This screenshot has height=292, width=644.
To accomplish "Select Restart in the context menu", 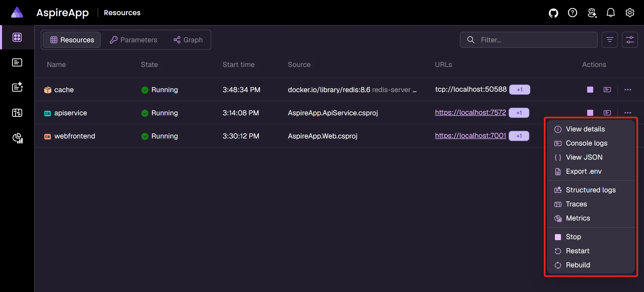I will click(x=591, y=251).
